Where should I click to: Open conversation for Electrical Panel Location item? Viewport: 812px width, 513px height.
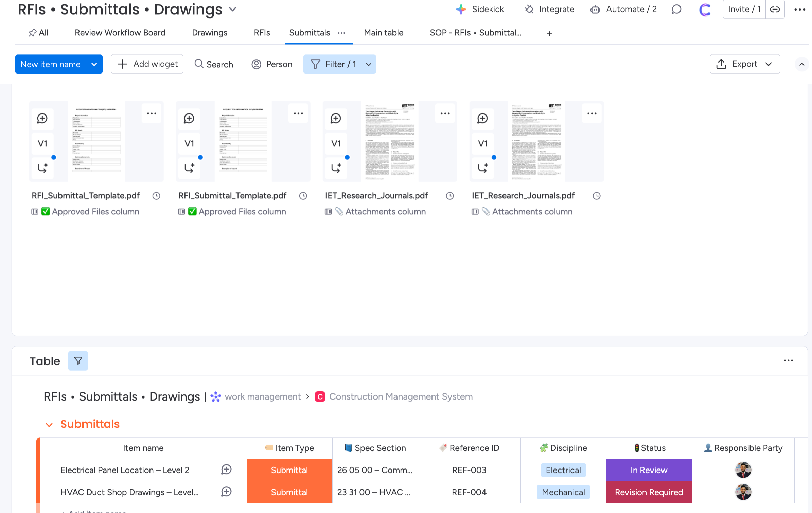point(226,470)
